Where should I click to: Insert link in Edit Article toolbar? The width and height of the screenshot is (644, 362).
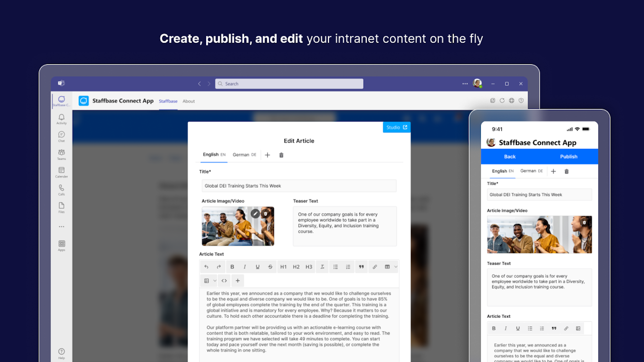point(375,267)
